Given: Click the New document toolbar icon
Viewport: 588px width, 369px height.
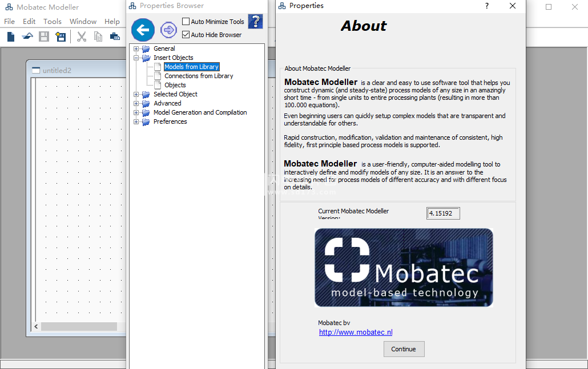Looking at the screenshot, I should [x=11, y=37].
